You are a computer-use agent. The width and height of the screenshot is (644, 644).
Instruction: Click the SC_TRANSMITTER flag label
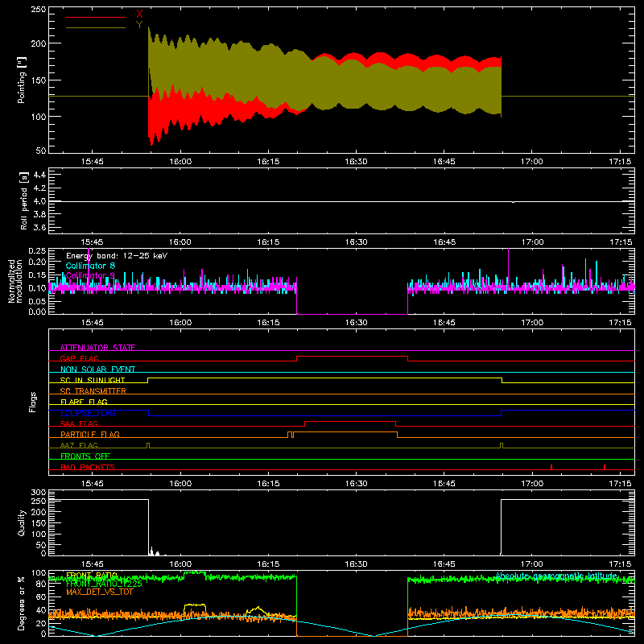tap(93, 391)
